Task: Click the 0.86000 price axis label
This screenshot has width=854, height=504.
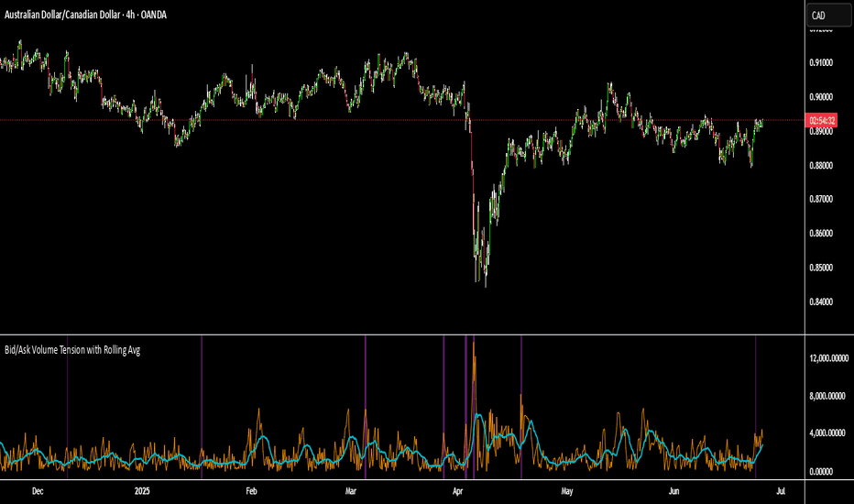Action: (x=821, y=233)
